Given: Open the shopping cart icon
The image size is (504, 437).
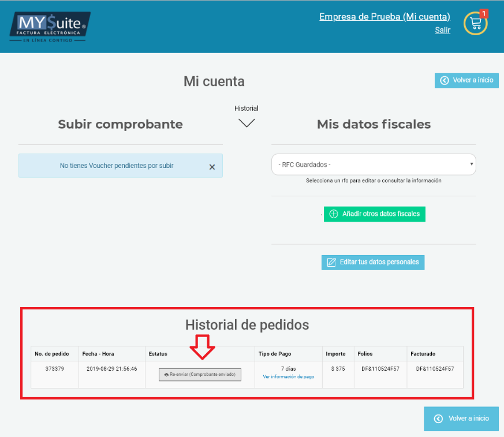Looking at the screenshot, I should (x=476, y=23).
